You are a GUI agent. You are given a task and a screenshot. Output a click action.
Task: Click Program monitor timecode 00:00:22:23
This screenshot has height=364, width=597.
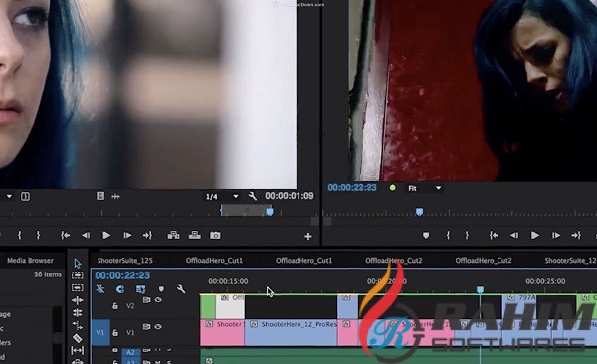(x=352, y=187)
